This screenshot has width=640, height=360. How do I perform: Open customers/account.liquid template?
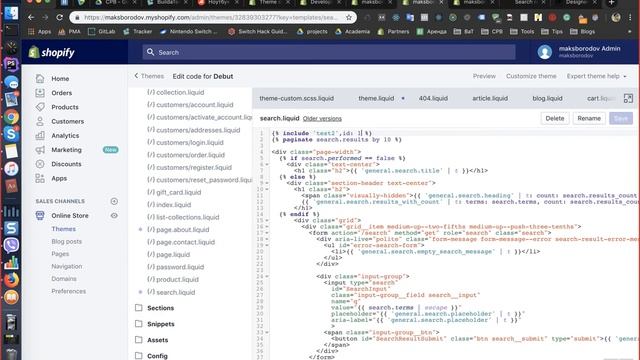coord(190,105)
